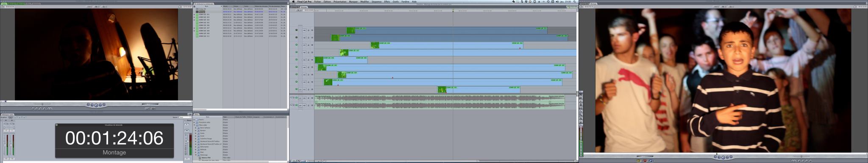Hide the topmost video track with its eye toggle
This screenshot has width=868, height=163.
pyautogui.click(x=296, y=30)
